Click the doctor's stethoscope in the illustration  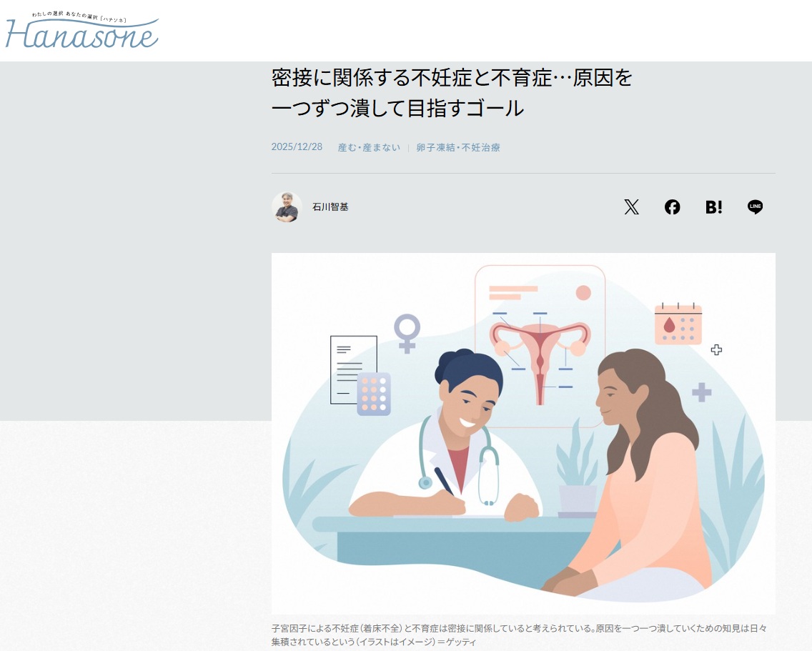tap(458, 461)
